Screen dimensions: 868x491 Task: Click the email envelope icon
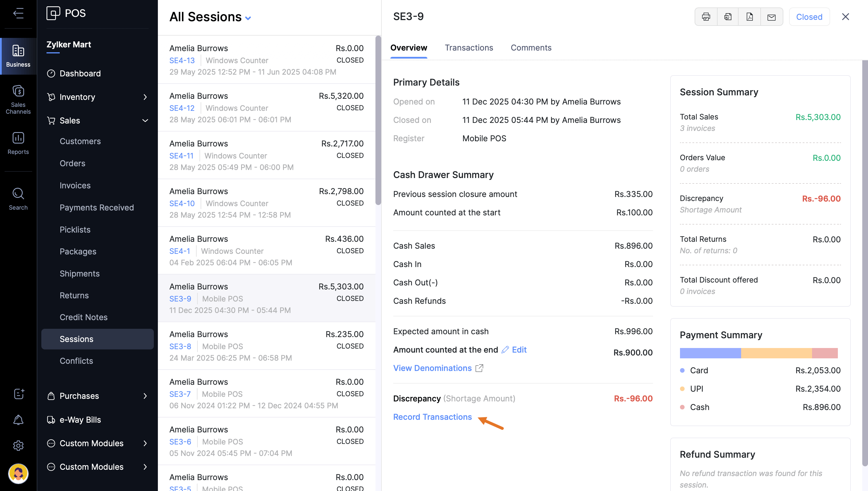(771, 17)
